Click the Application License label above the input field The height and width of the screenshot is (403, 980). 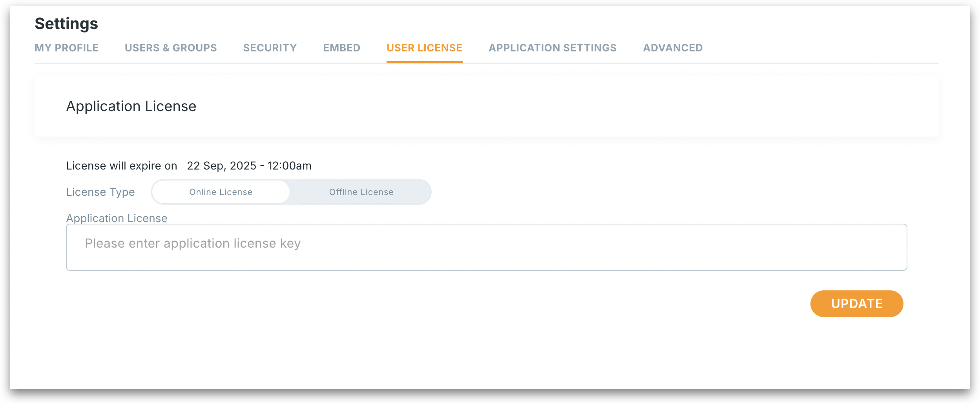click(x=117, y=218)
